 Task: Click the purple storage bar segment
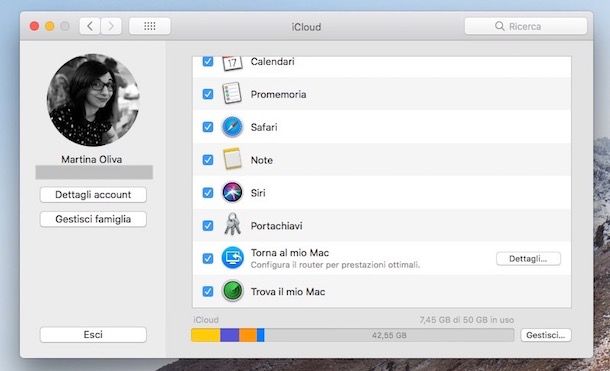[x=230, y=335]
